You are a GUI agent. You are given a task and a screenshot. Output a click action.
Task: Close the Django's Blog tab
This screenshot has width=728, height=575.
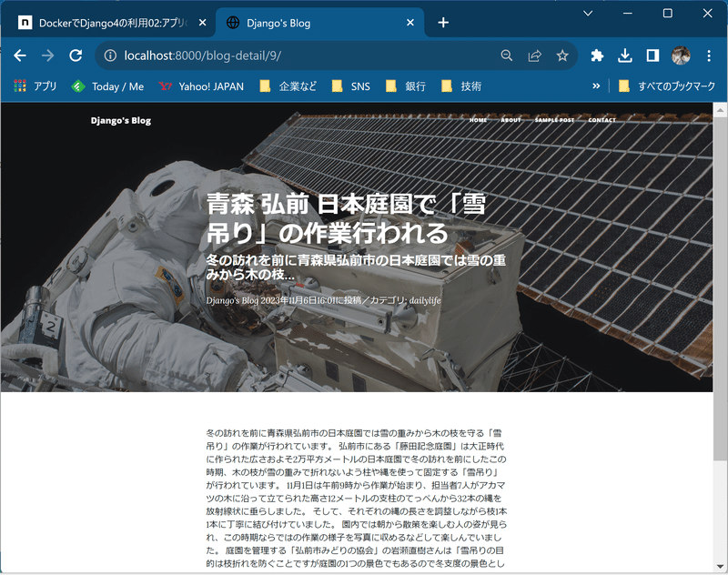[410, 22]
